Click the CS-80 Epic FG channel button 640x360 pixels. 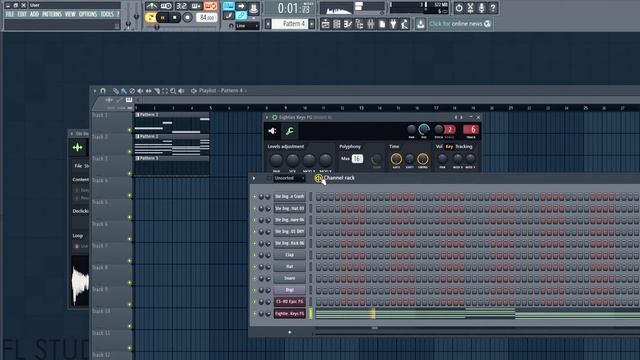tap(289, 302)
